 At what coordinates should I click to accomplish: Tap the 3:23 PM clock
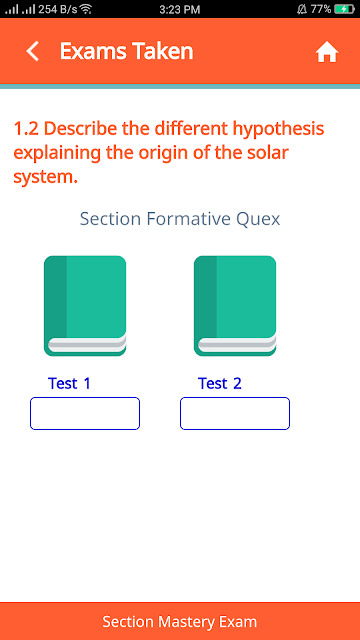click(180, 9)
